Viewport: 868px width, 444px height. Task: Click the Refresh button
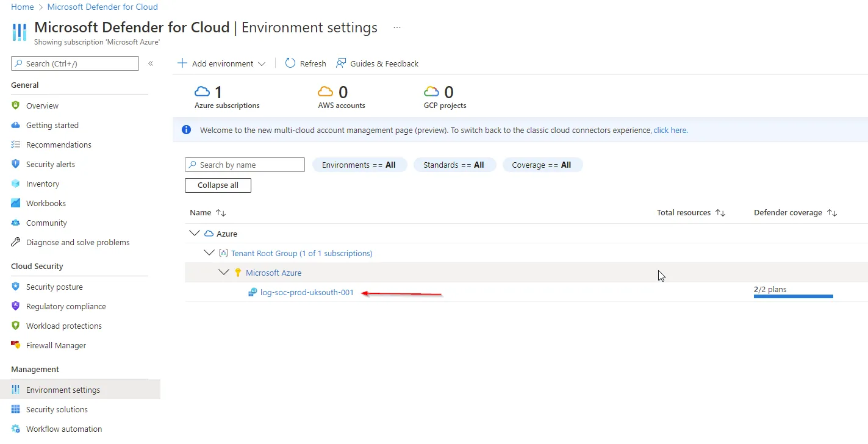pos(306,63)
